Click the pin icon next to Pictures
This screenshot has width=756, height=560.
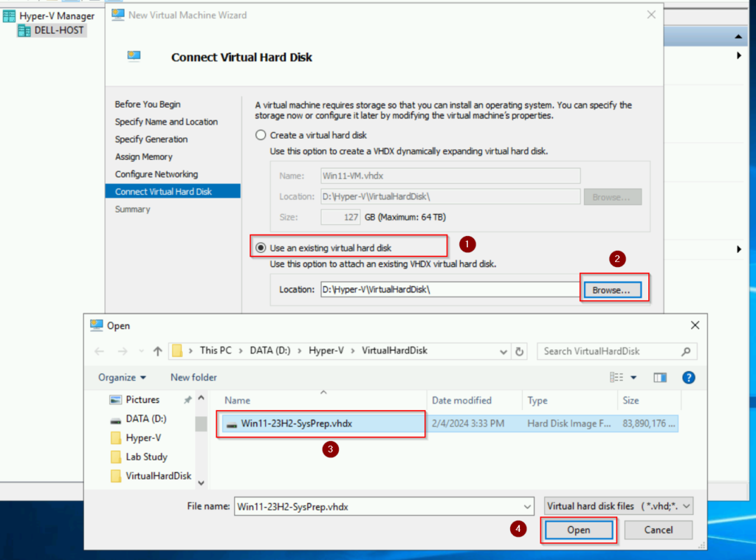pyautogui.click(x=188, y=399)
